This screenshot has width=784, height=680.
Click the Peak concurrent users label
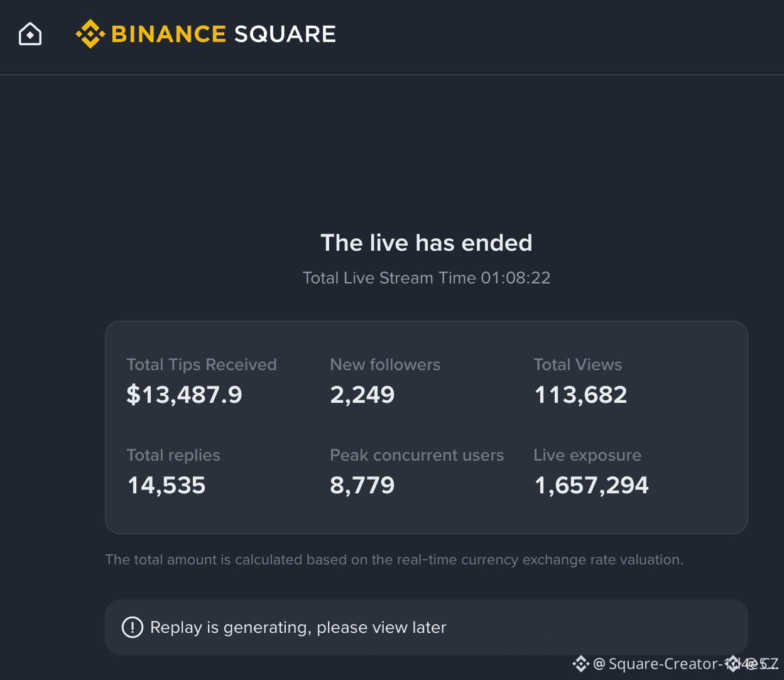417,455
